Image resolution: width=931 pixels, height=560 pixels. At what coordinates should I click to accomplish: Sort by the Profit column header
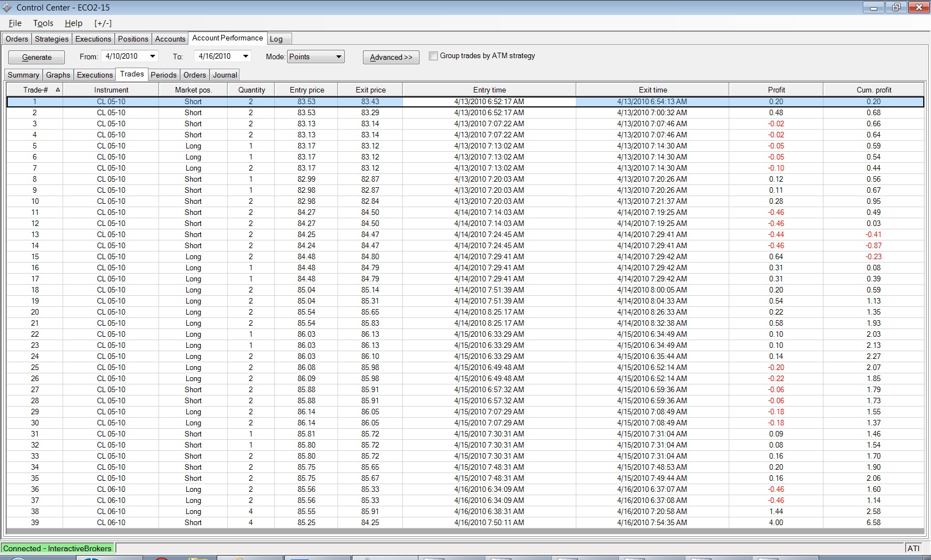pyautogui.click(x=776, y=90)
